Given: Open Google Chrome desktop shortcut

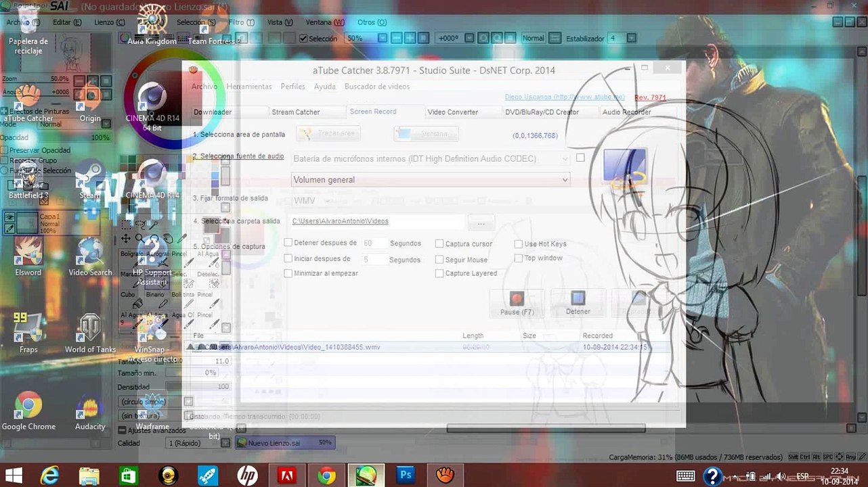Looking at the screenshot, I should click(28, 411).
